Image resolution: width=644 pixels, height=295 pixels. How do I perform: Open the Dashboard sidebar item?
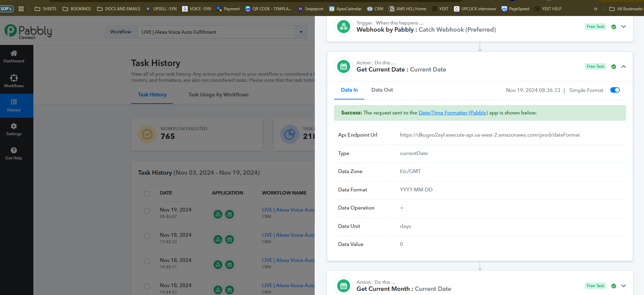pos(14,57)
